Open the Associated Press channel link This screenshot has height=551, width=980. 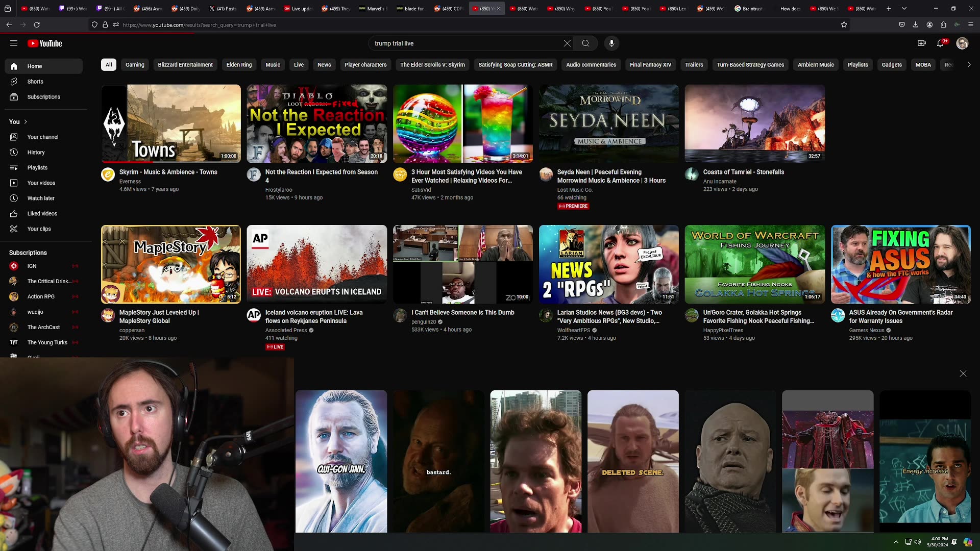[286, 330]
